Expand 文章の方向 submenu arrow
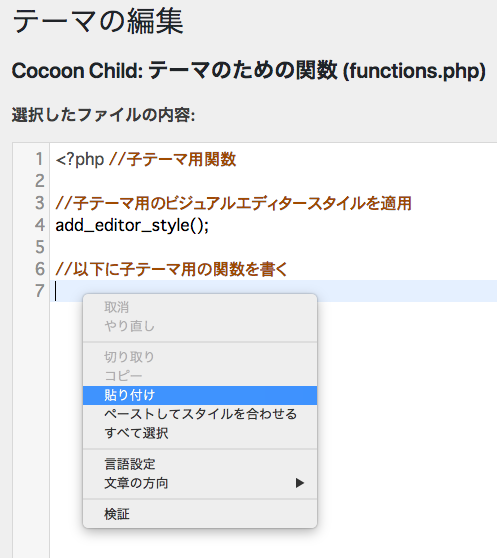This screenshot has width=497, height=558. click(300, 483)
